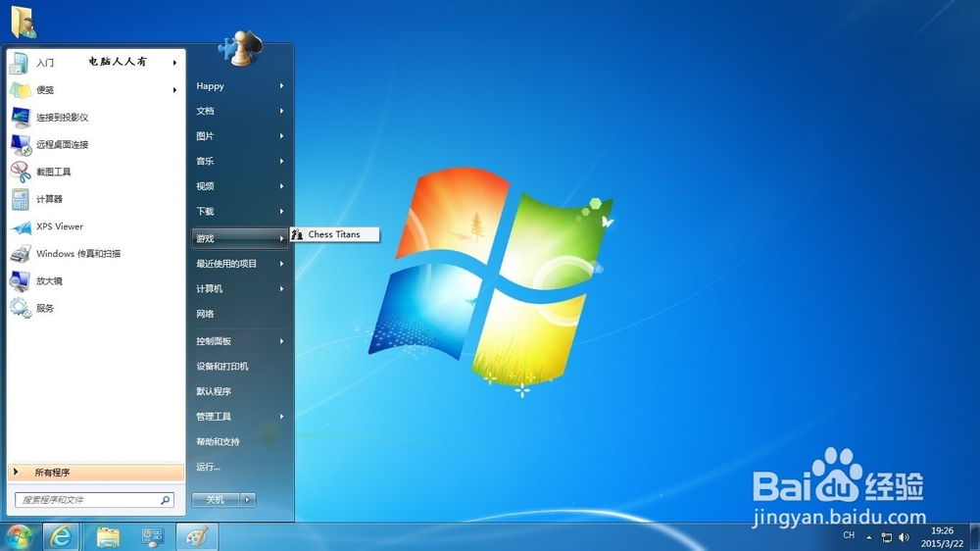Open Internet Explorer from the taskbar

[61, 537]
